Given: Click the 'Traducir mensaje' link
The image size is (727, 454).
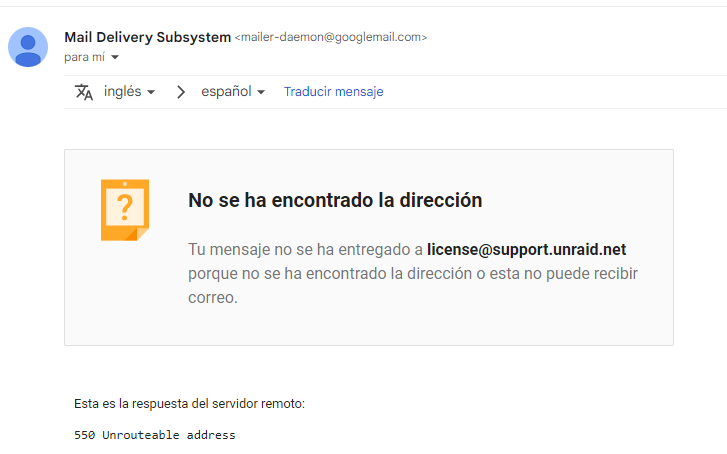Looking at the screenshot, I should 333,92.
